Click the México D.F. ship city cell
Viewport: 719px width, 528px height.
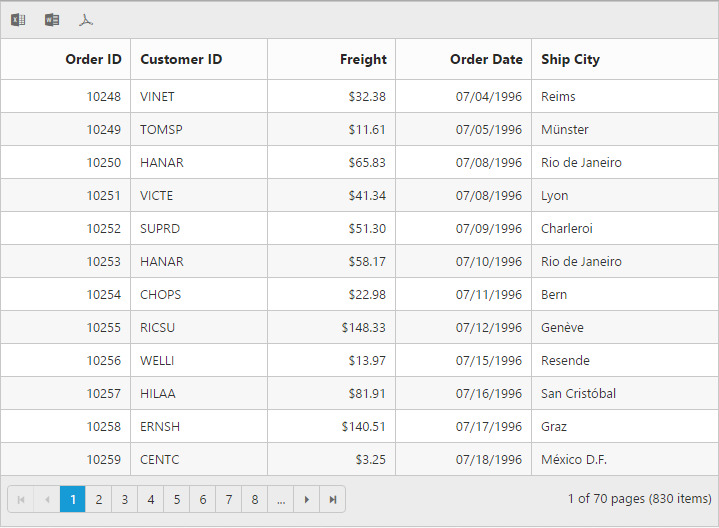pyautogui.click(x=574, y=459)
